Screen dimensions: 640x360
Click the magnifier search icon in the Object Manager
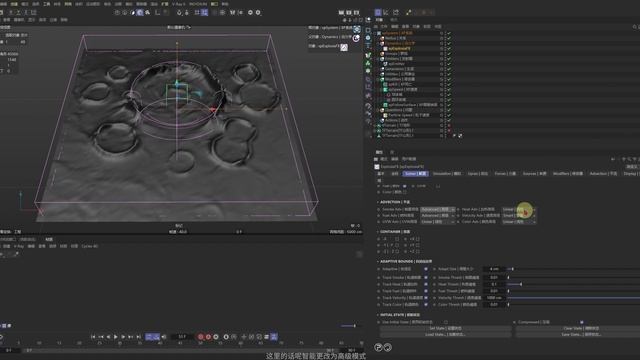[635, 27]
